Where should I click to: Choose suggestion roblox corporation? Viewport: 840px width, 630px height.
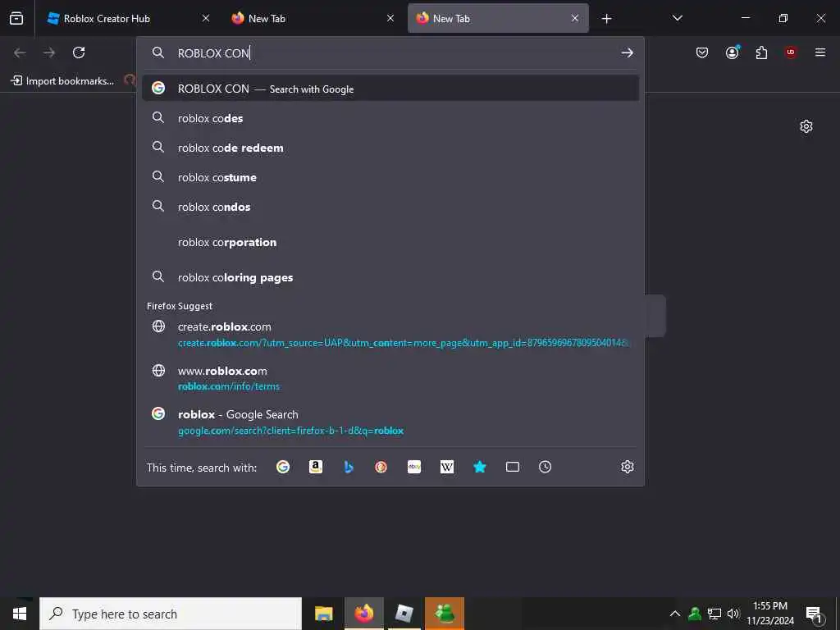(x=390, y=242)
